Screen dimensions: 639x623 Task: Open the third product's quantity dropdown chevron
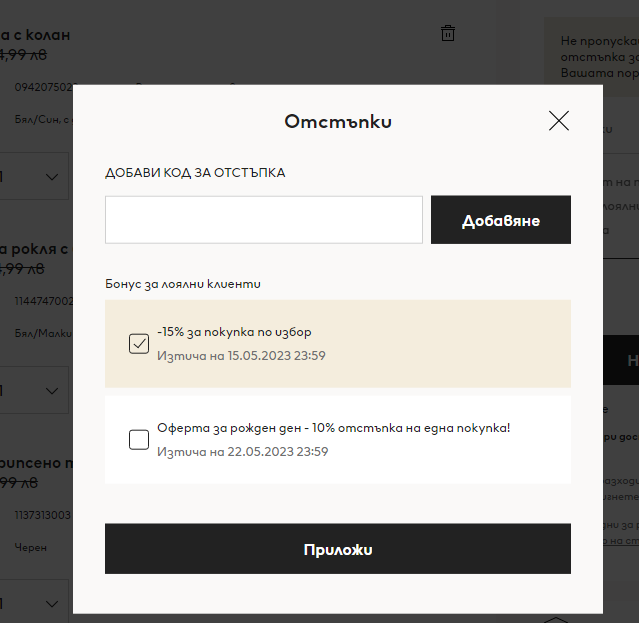(x=52, y=604)
